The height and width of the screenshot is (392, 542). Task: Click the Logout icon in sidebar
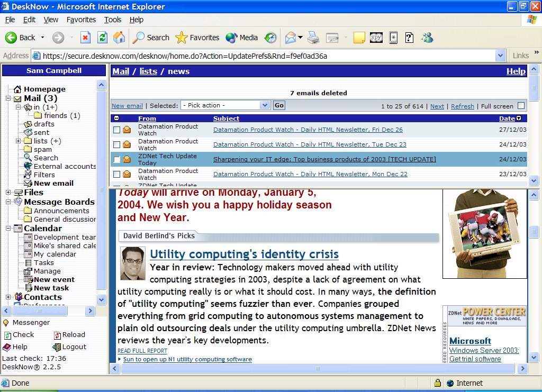click(57, 347)
